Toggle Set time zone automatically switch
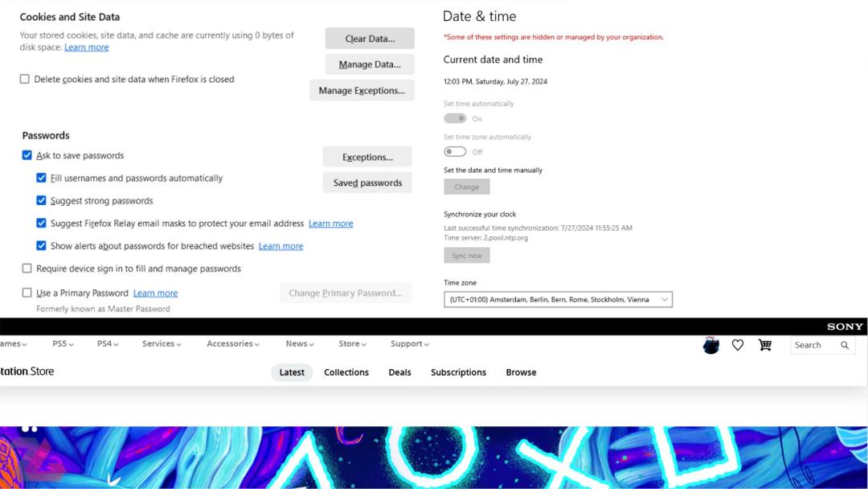The height and width of the screenshot is (489, 868). coord(455,152)
